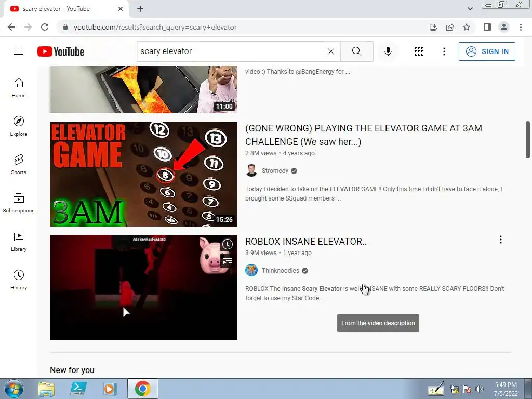Click Stromedy's channel avatar
Viewport: 532px width, 399px height.
pyautogui.click(x=251, y=170)
